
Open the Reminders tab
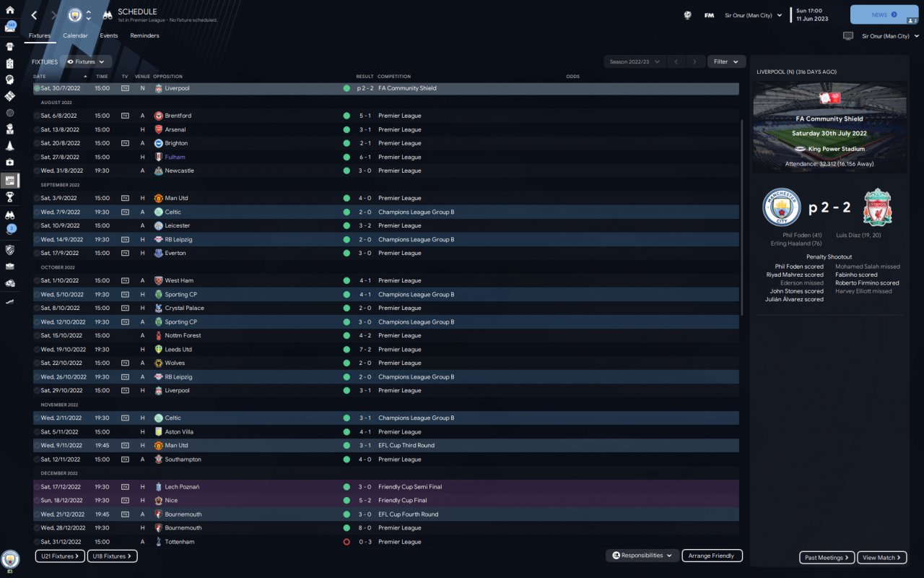tap(144, 35)
